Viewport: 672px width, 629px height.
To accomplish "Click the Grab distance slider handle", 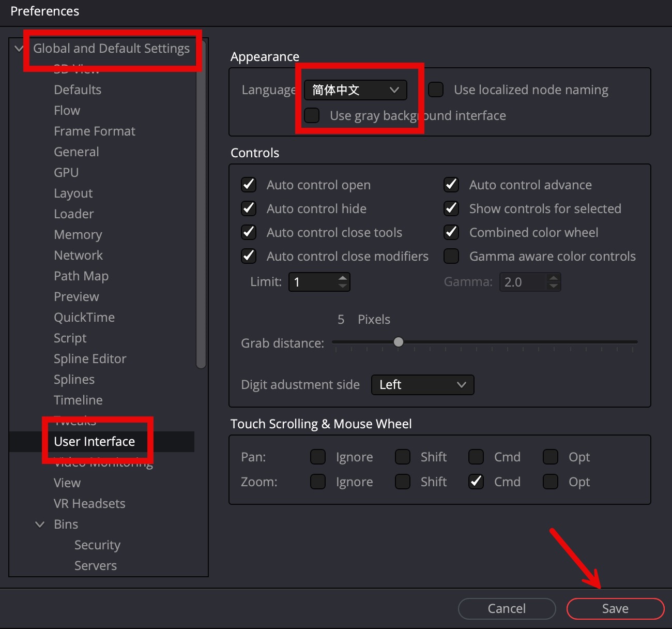I will point(398,342).
